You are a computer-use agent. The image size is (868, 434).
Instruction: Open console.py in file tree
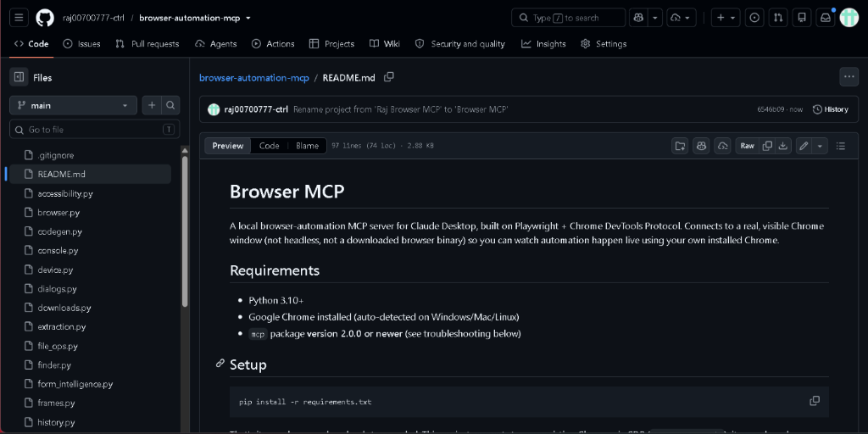pos(90,251)
